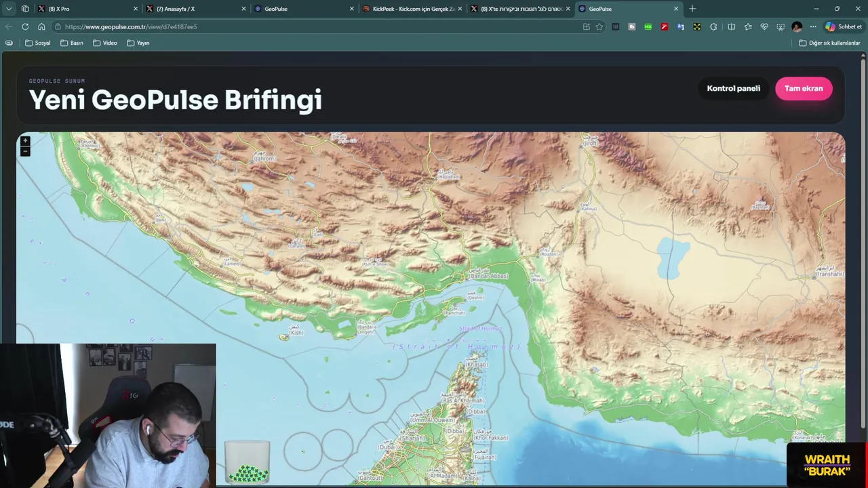868x488 pixels.
Task: Zoom in on the map with plus
Action: 25,141
